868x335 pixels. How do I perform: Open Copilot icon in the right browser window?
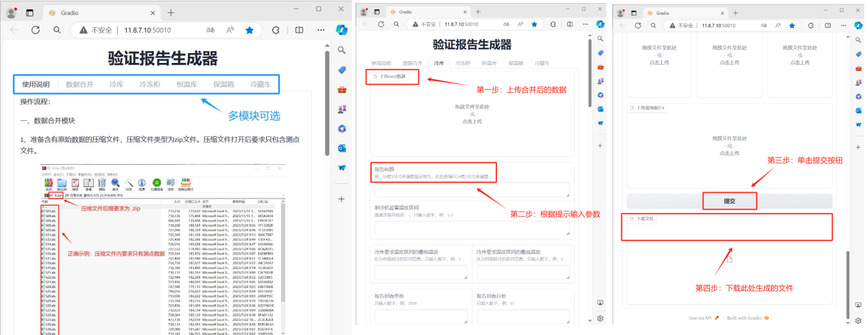point(858,25)
